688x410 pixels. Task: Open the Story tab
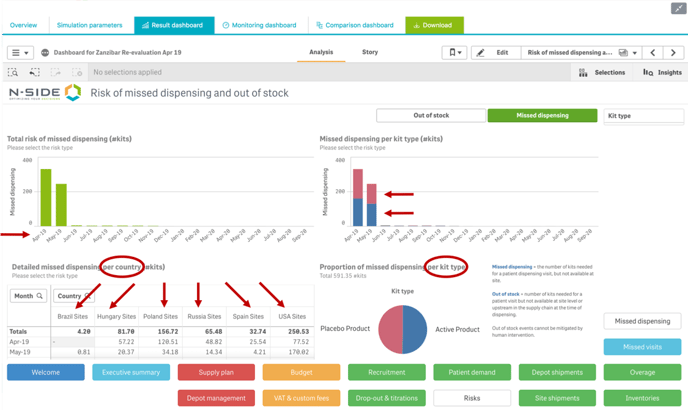[370, 52]
